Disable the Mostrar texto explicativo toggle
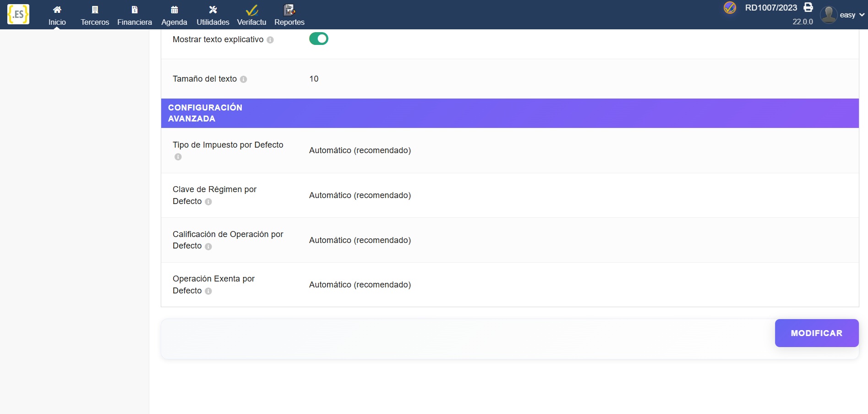 coord(318,39)
